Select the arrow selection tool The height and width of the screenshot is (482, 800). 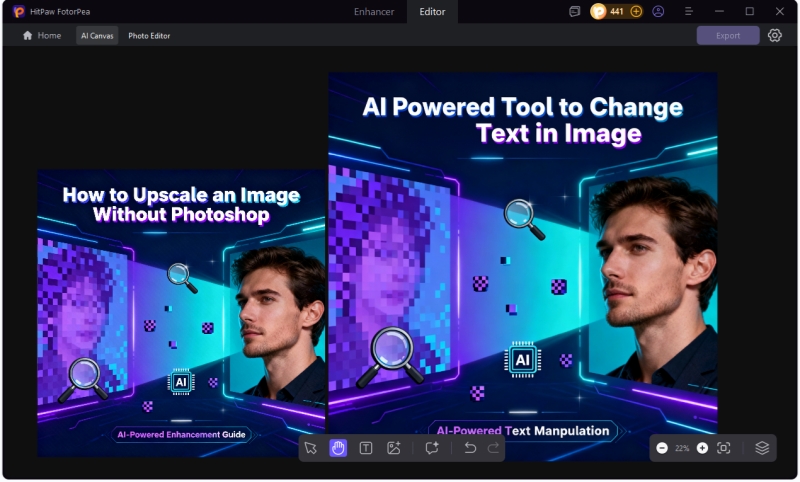tap(311, 448)
